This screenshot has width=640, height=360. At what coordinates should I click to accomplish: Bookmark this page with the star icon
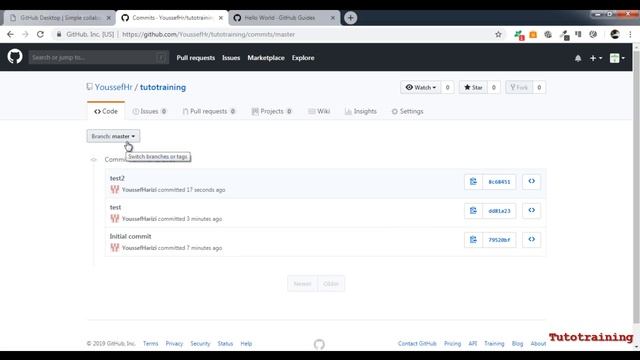[x=498, y=34]
